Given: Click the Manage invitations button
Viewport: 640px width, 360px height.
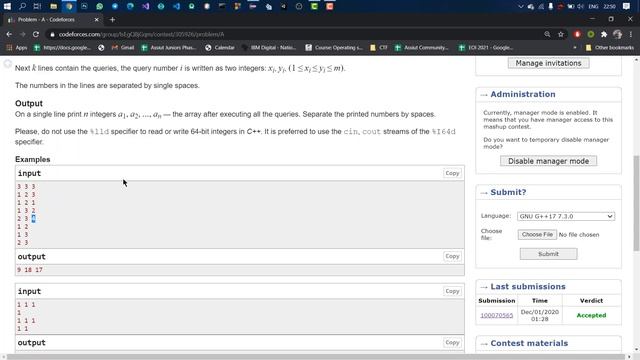Looking at the screenshot, I should (x=548, y=63).
